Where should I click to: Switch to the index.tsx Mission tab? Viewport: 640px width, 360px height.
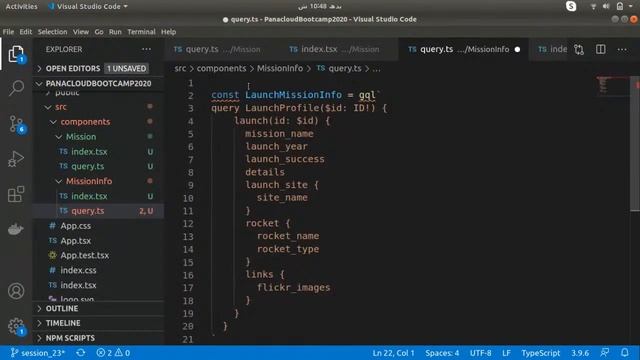tap(340, 49)
